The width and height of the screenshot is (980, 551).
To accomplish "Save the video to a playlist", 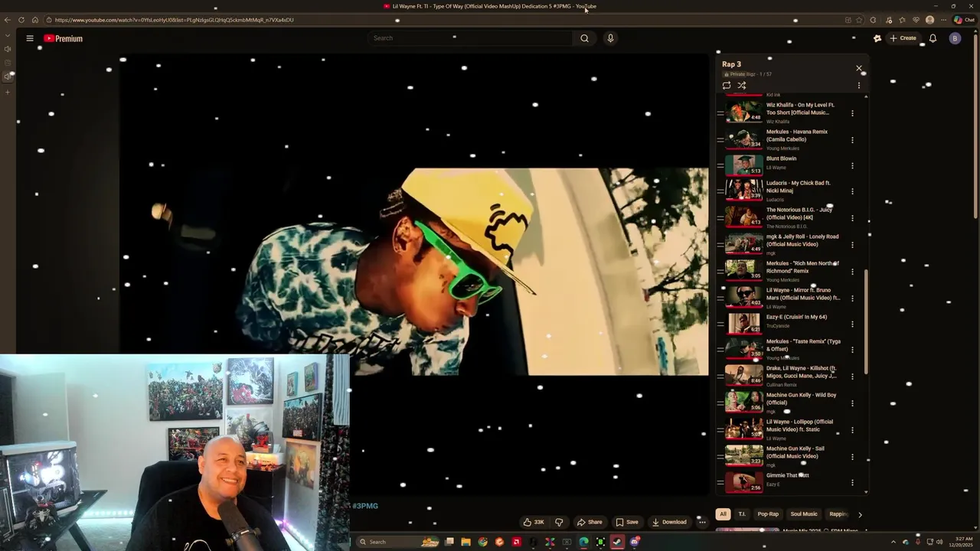I will tap(626, 522).
